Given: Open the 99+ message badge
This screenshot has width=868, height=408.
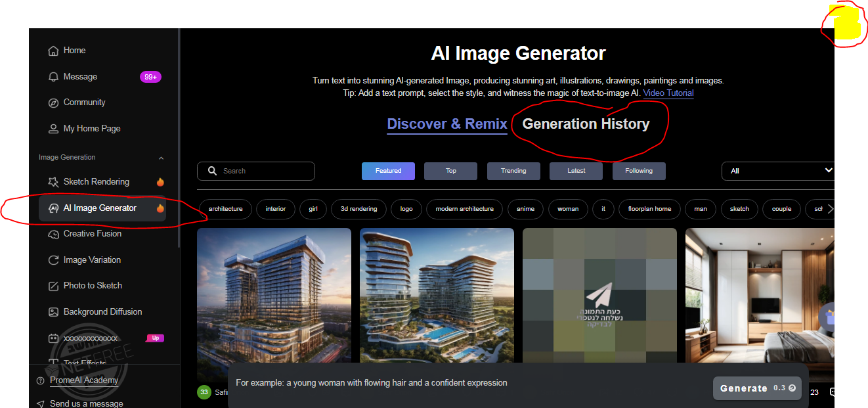Looking at the screenshot, I should click(150, 77).
